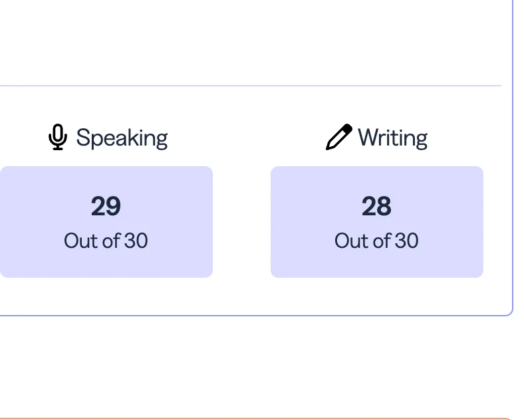Screen dimensions: 524x420
Task: Click the Writing score of 28
Action: click(376, 207)
